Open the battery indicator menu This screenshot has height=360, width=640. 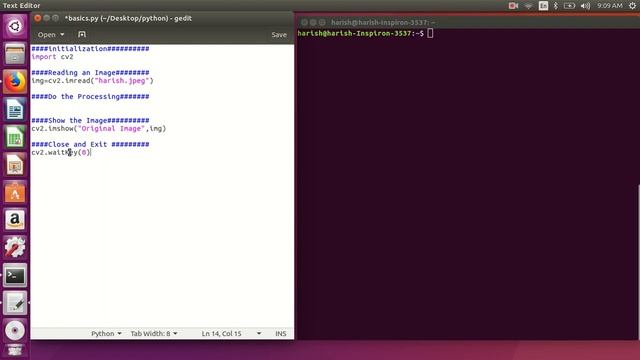[x=569, y=6]
